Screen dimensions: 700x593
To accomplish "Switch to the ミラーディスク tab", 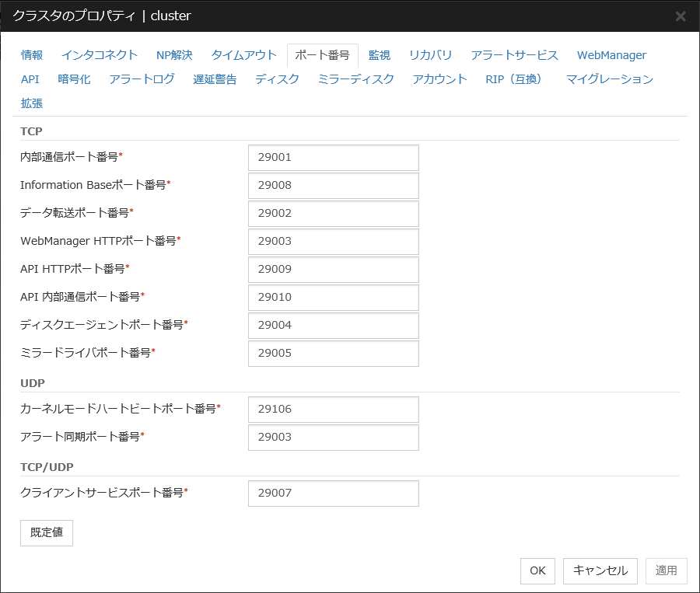I will click(355, 79).
